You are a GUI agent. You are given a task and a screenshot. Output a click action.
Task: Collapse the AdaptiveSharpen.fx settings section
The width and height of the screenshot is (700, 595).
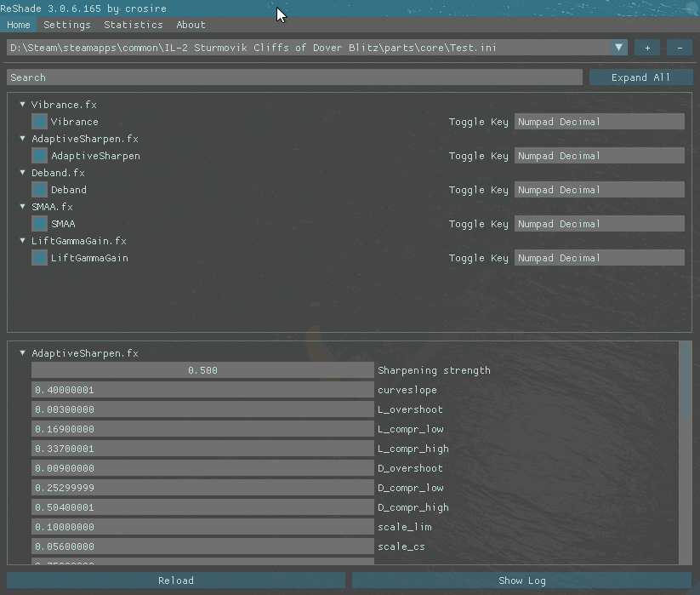coord(23,352)
